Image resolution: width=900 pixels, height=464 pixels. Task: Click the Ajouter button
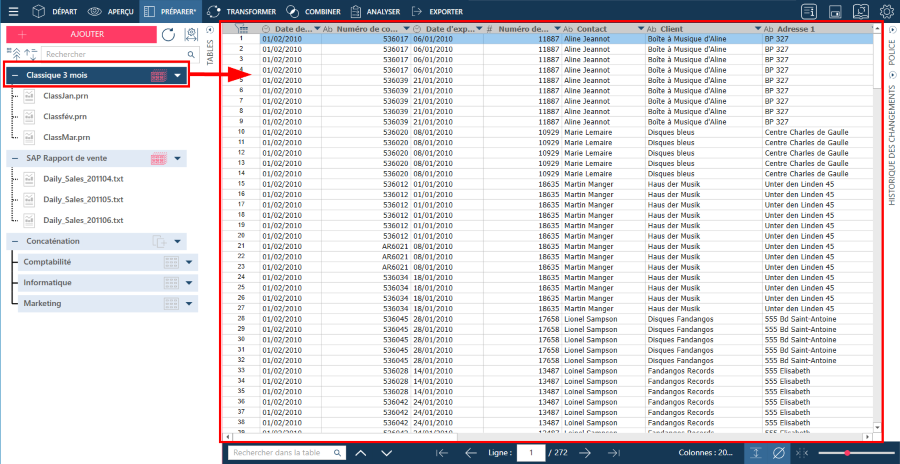tap(81, 34)
